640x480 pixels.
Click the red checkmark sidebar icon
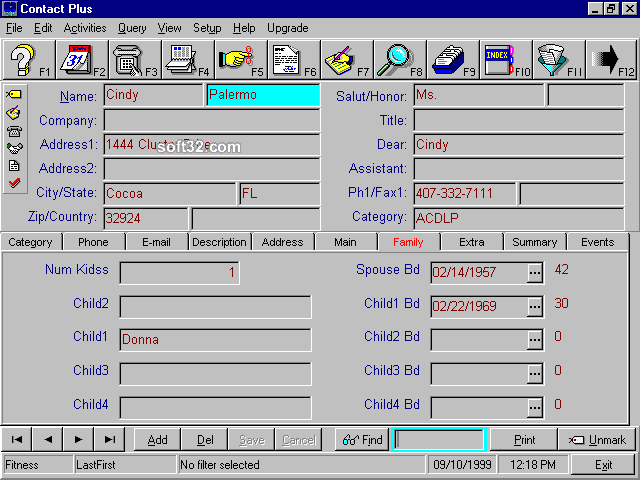tap(14, 182)
